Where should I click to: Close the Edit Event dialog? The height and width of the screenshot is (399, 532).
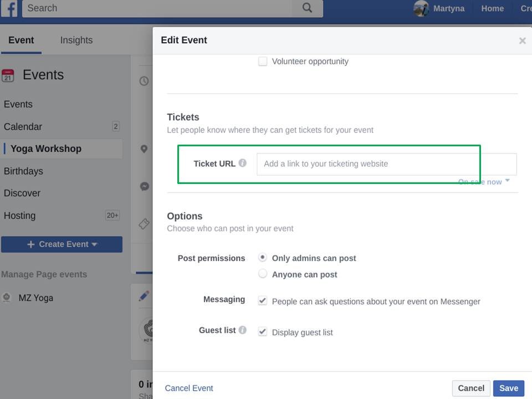[522, 40]
